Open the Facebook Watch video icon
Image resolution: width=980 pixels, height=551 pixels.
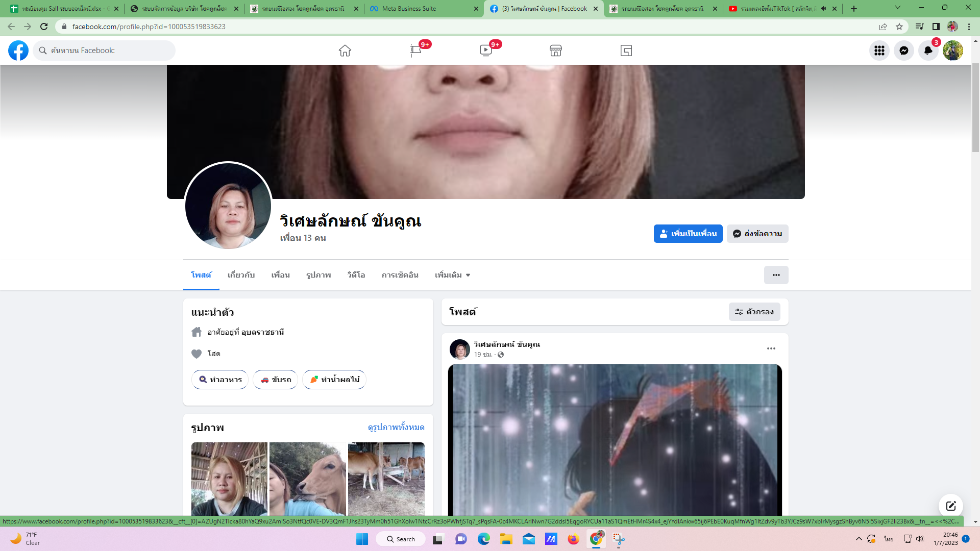pyautogui.click(x=485, y=51)
